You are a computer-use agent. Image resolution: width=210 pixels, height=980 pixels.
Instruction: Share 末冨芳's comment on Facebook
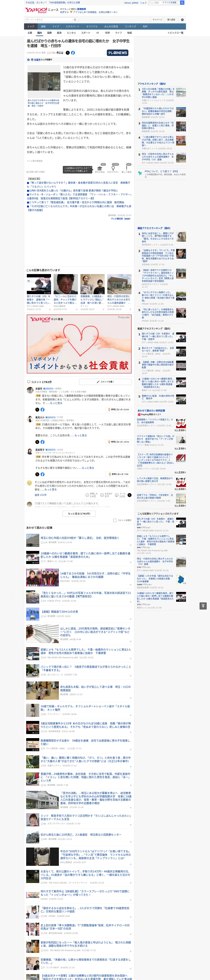(x=42, y=410)
